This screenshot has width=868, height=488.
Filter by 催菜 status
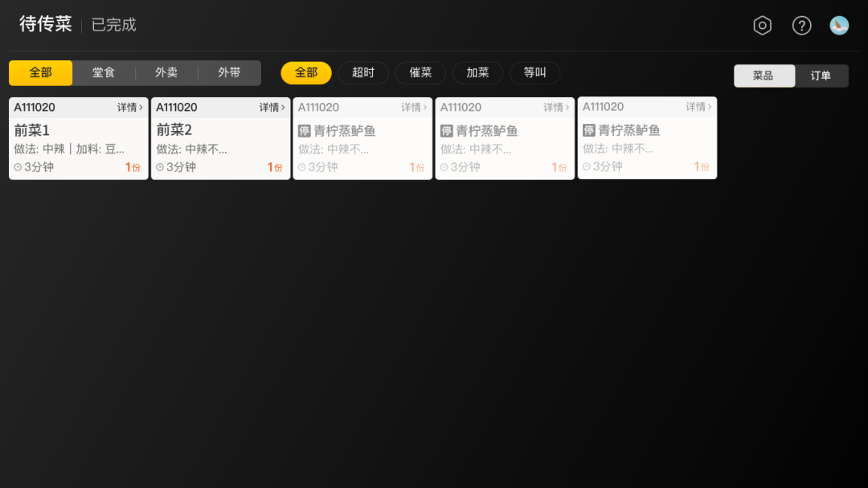coord(420,72)
